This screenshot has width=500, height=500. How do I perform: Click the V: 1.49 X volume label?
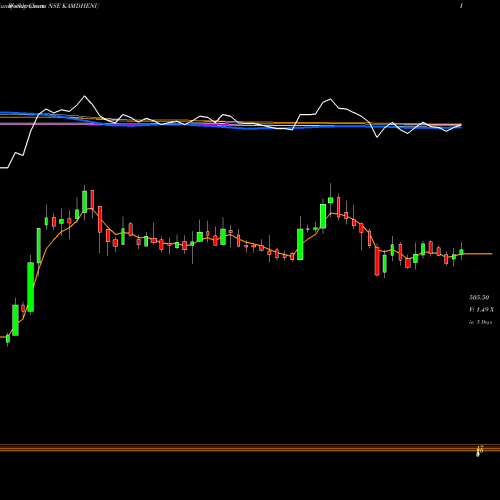pos(481,310)
